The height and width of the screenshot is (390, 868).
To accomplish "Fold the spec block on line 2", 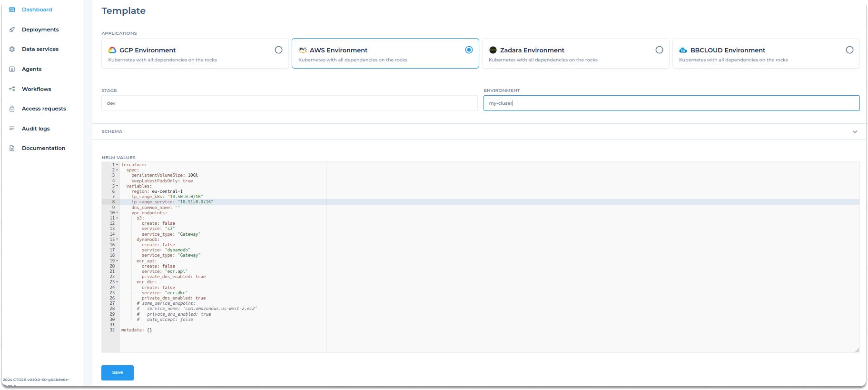I will coord(117,170).
